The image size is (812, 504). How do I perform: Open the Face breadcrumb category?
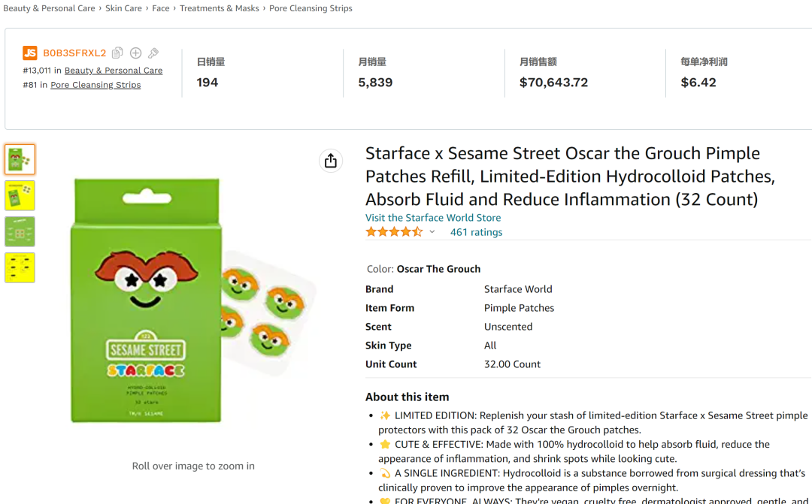click(161, 8)
